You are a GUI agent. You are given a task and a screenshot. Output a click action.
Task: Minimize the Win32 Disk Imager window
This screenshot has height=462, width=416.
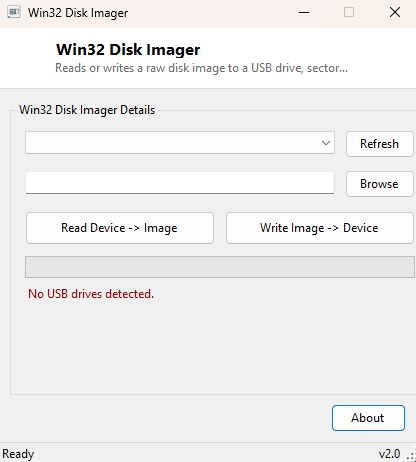[x=304, y=13]
